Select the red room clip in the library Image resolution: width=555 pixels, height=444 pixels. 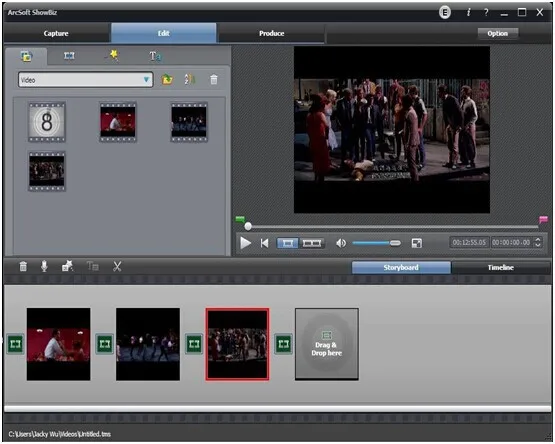(x=118, y=122)
